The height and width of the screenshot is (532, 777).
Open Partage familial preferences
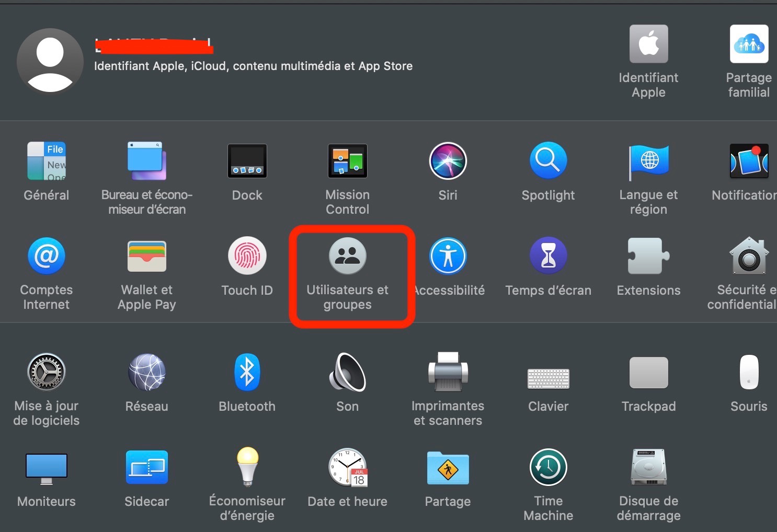click(749, 44)
